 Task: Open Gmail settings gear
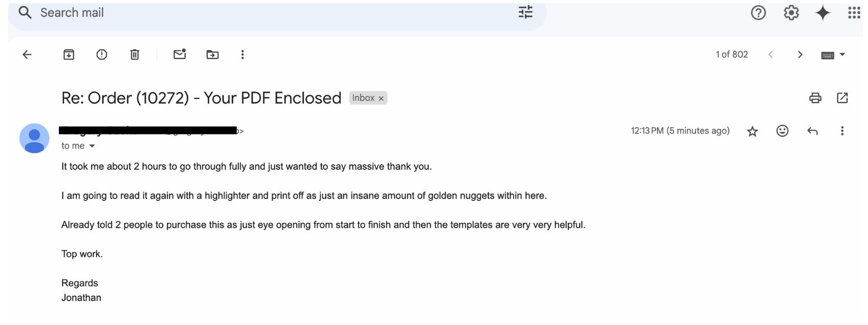(x=791, y=13)
